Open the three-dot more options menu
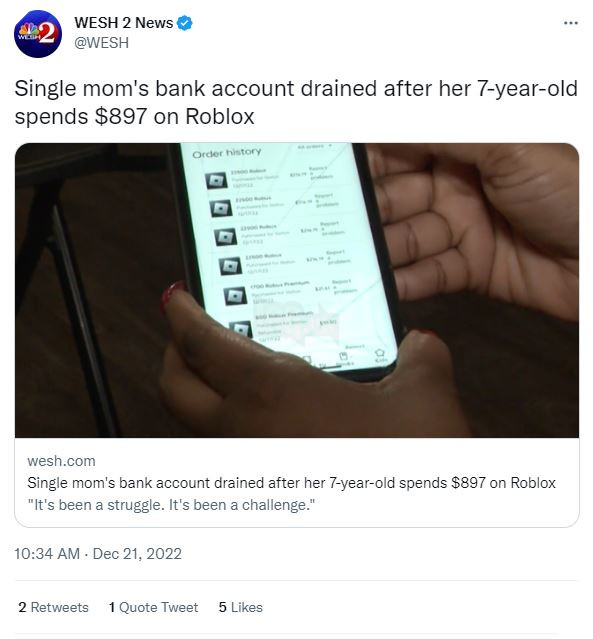 point(571,23)
